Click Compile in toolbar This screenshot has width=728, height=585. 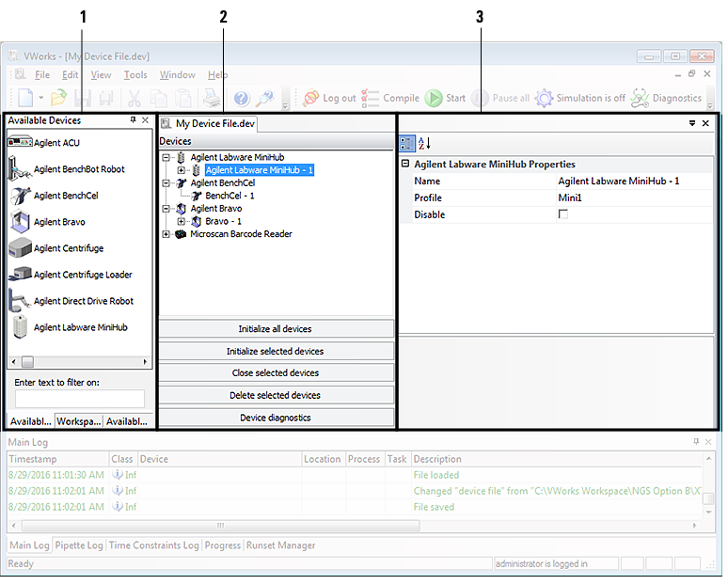pos(390,98)
